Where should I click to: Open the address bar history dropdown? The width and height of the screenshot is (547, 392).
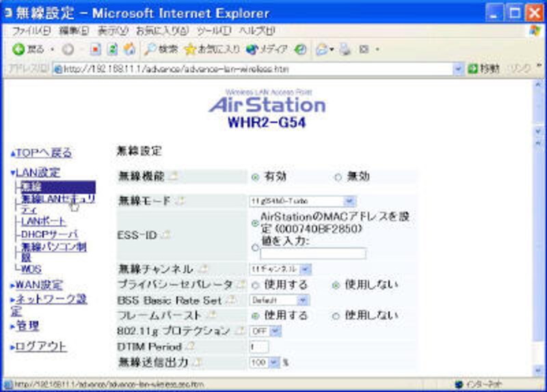[457, 69]
